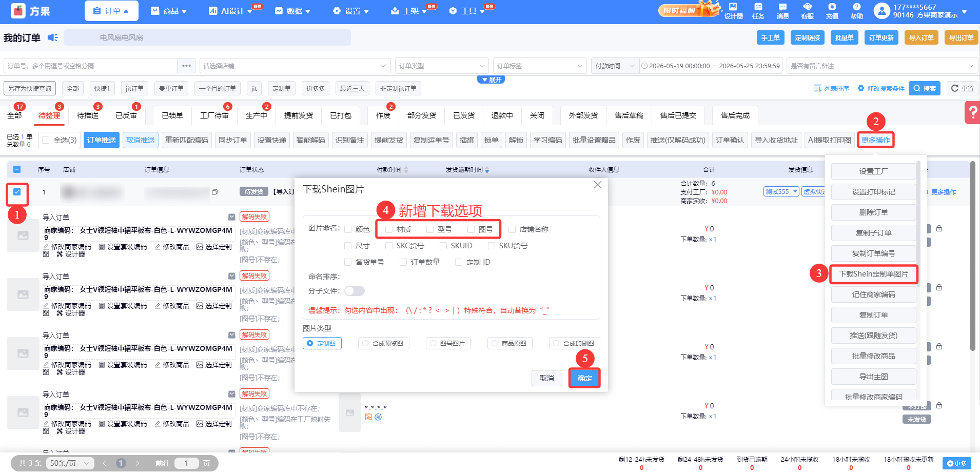Image resolution: width=980 pixels, height=473 pixels.
Task: Open the 订单类型 dropdown
Action: click(442, 66)
